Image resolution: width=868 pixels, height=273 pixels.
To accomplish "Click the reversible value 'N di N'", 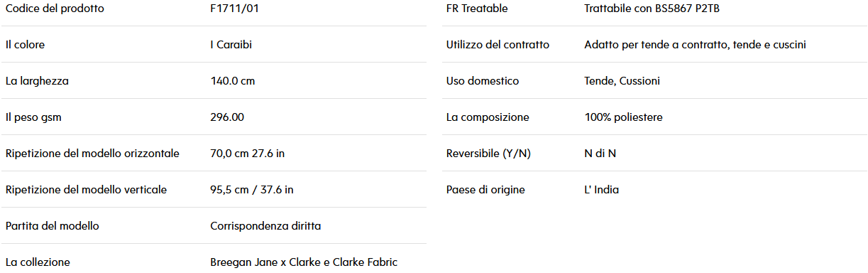I will click(600, 154).
